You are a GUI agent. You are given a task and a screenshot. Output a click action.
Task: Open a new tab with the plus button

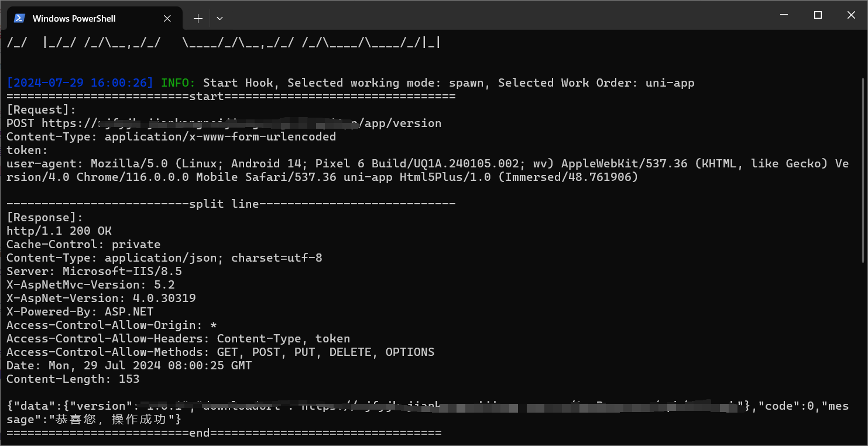pyautogui.click(x=198, y=18)
